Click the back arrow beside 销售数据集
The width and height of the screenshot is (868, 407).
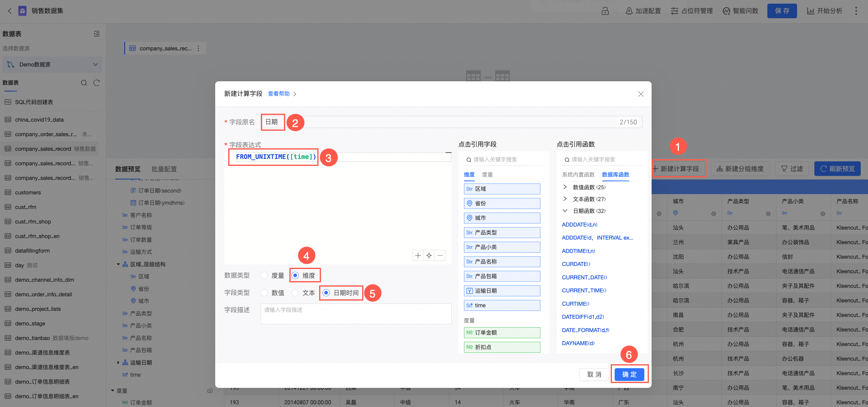point(9,11)
